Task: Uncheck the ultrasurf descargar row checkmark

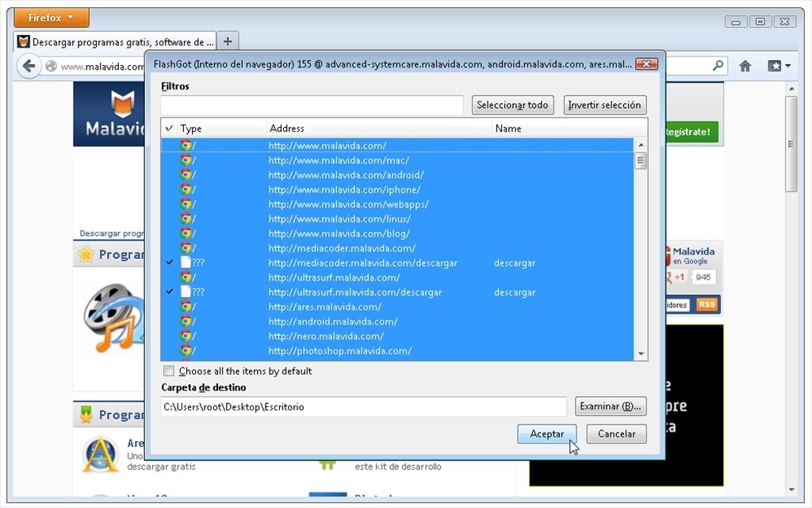Action: (x=170, y=292)
